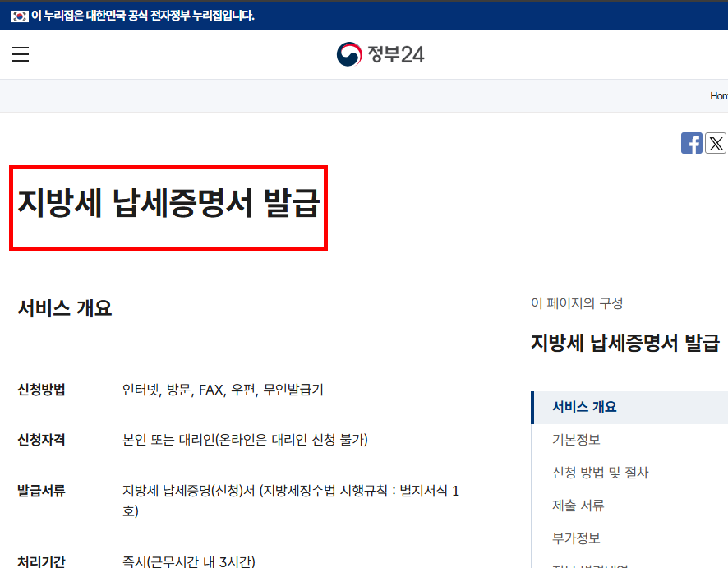The height and width of the screenshot is (568, 728).
Task: Share the page on Facebook
Action: point(692,142)
